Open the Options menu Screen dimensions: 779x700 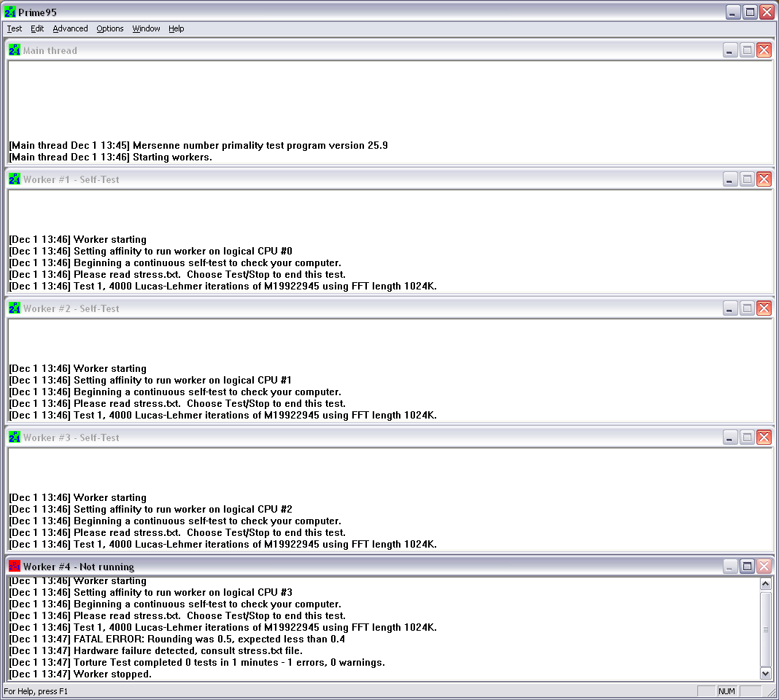click(x=110, y=29)
